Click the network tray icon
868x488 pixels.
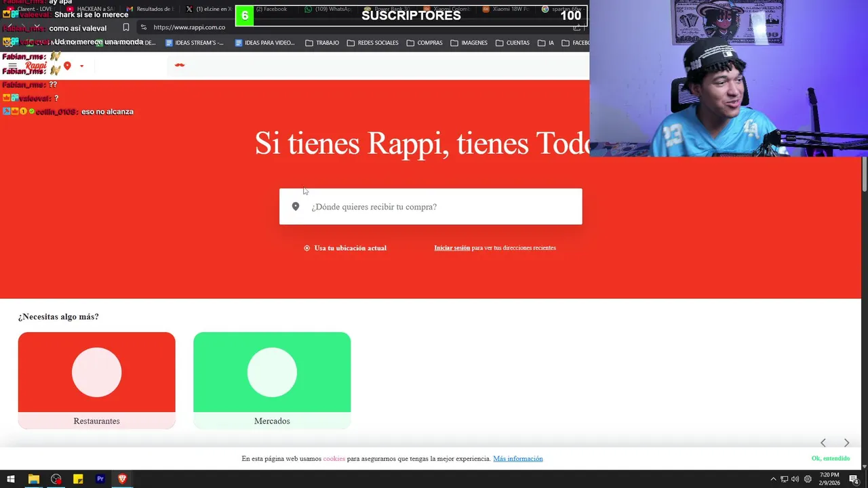pos(784,479)
